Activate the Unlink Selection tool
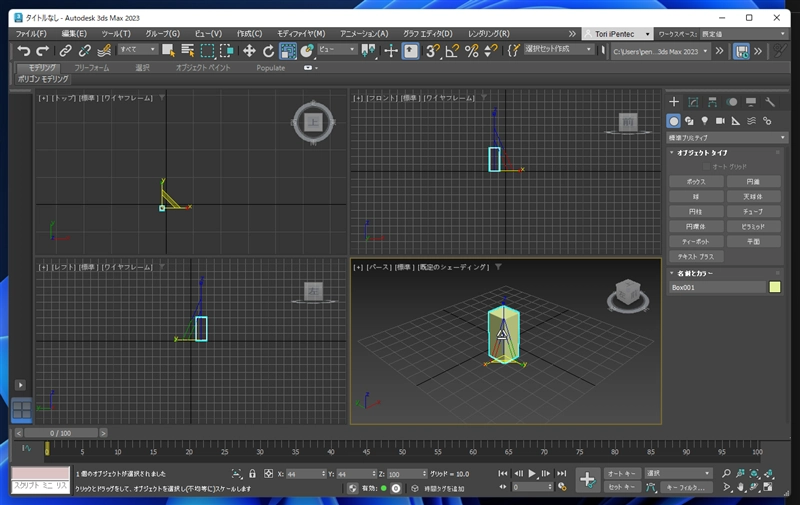 point(85,50)
